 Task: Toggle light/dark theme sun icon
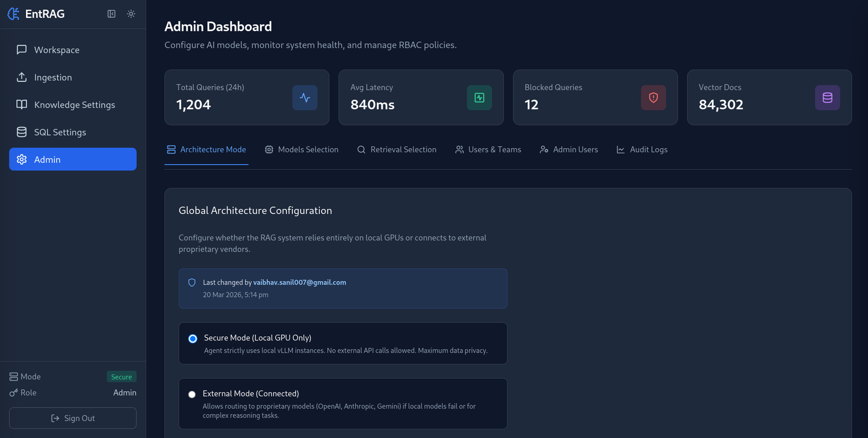[x=131, y=14]
